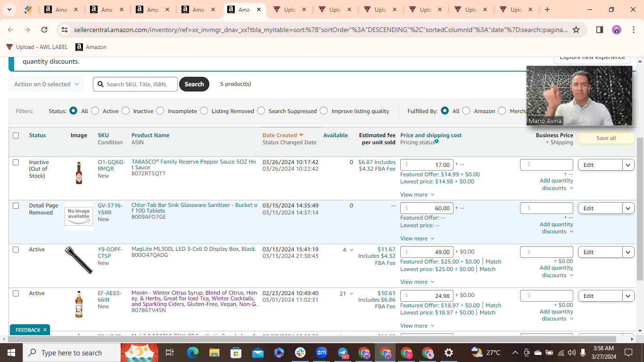The image size is (644, 362).
Task: Open the Upload - AWL LABEL bookmark
Action: [x=37, y=47]
